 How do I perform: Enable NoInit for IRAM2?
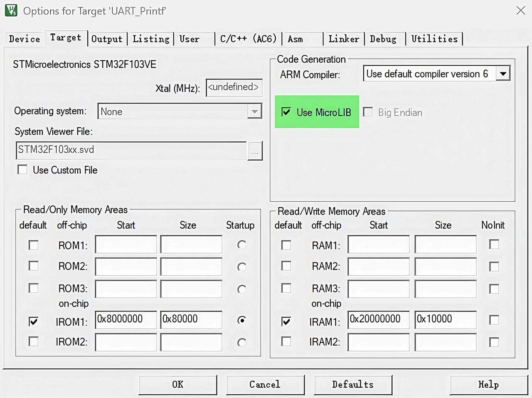(x=494, y=342)
